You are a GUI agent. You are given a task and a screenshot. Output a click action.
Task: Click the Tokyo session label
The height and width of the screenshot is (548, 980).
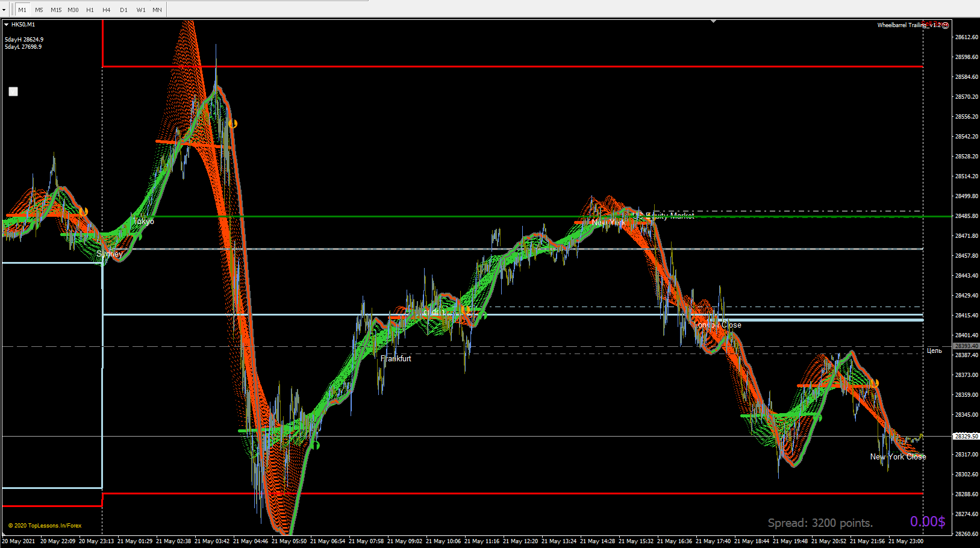click(x=143, y=222)
